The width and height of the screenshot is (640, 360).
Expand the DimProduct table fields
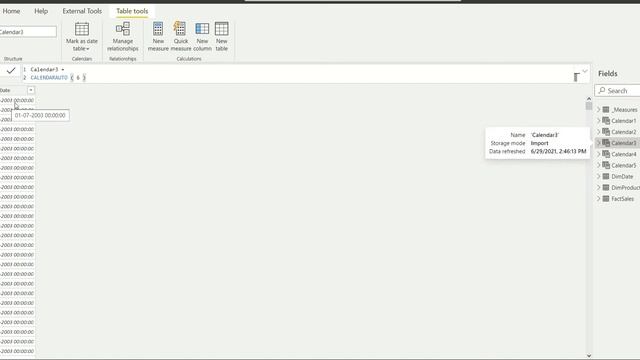598,187
